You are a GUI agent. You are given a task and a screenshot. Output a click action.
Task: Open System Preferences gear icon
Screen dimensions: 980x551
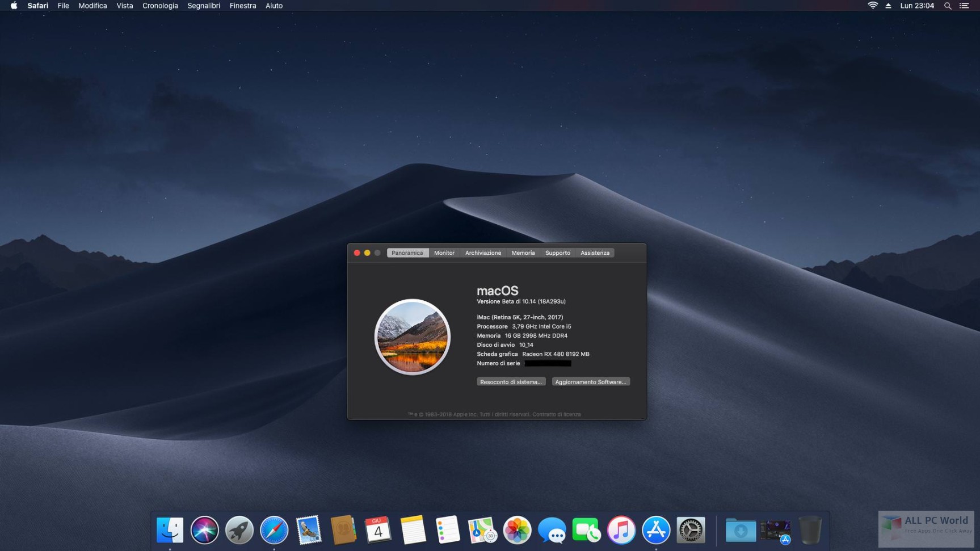(x=691, y=531)
